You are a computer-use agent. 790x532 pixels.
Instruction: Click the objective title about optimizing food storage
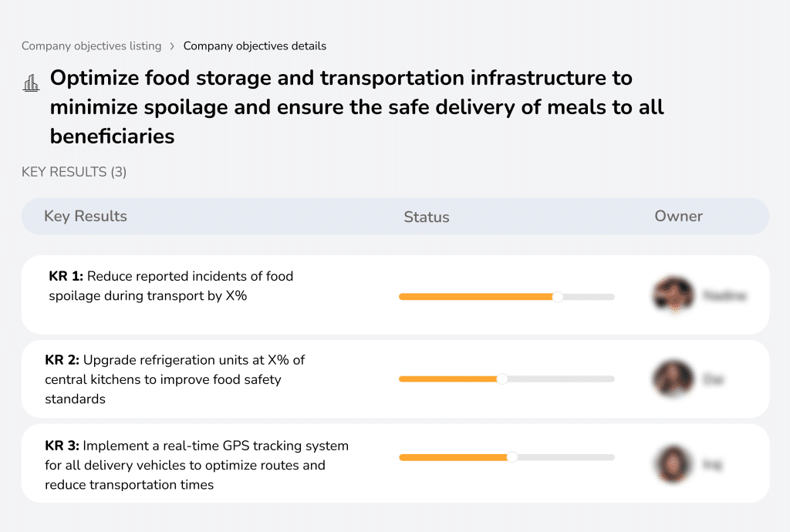point(341,106)
